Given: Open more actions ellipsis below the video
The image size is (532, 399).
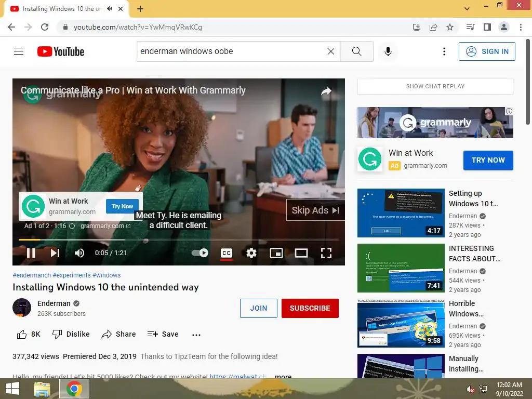Looking at the screenshot, I should (x=196, y=335).
